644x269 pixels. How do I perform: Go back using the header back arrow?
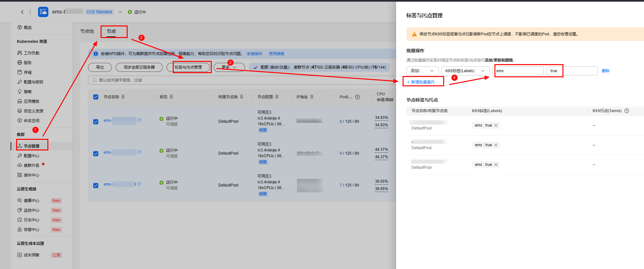[x=22, y=12]
